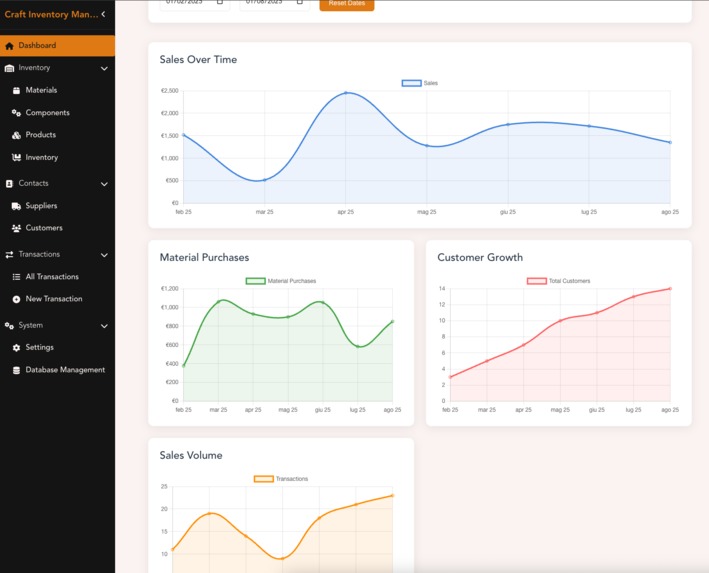
Task: Open the Dashboard menu item
Action: tap(57, 46)
